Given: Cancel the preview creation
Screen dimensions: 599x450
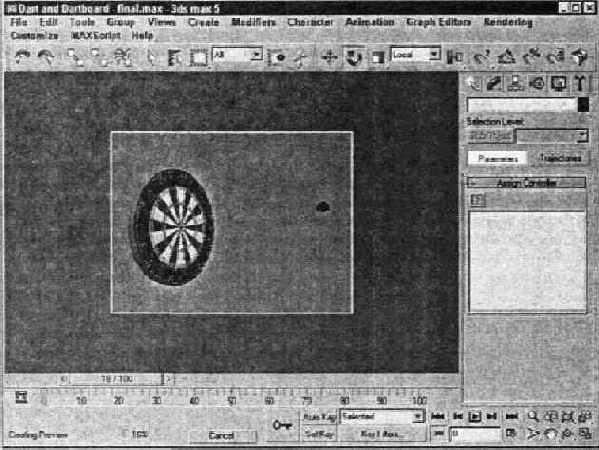Looking at the screenshot, I should click(x=222, y=435).
